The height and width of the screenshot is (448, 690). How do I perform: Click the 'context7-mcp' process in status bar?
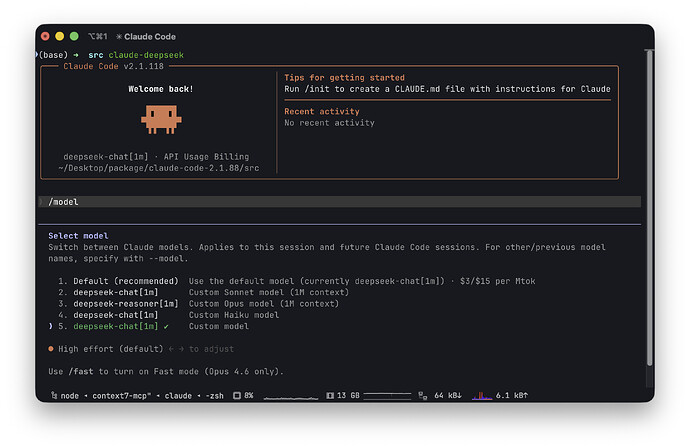pyautogui.click(x=121, y=396)
